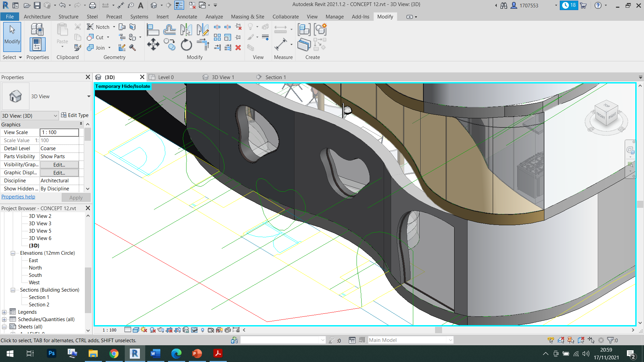Open the Properties help link
Viewport: 644px width, 362px height.
click(18, 197)
